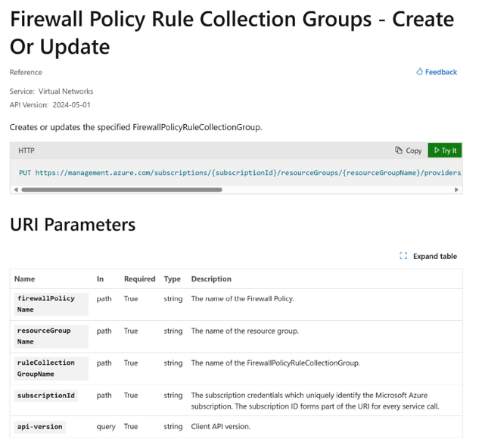485x448 pixels.
Task: Click the Feedback thumbs-up icon
Action: (419, 71)
